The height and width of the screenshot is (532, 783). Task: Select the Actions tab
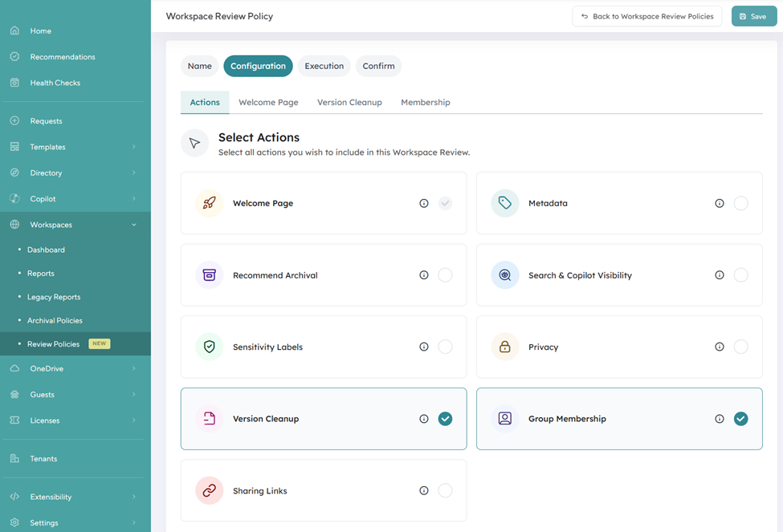click(x=205, y=103)
